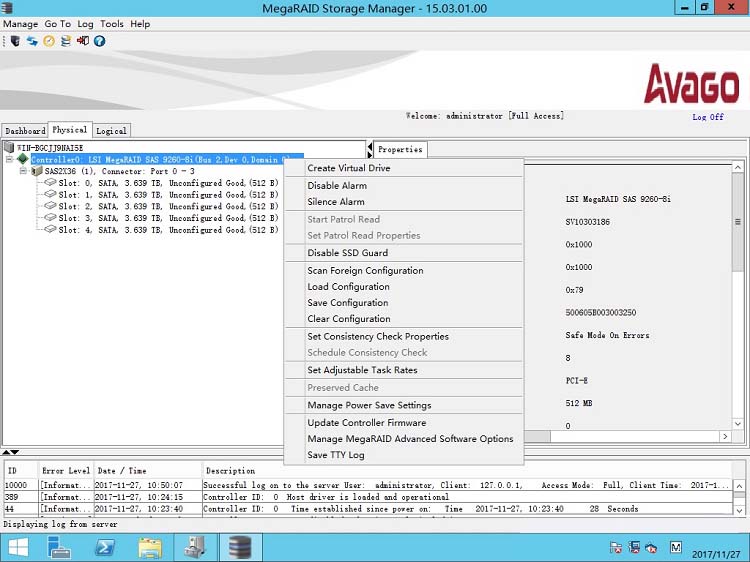The height and width of the screenshot is (562, 750).
Task: Select log row with ID 389
Action: 367,497
